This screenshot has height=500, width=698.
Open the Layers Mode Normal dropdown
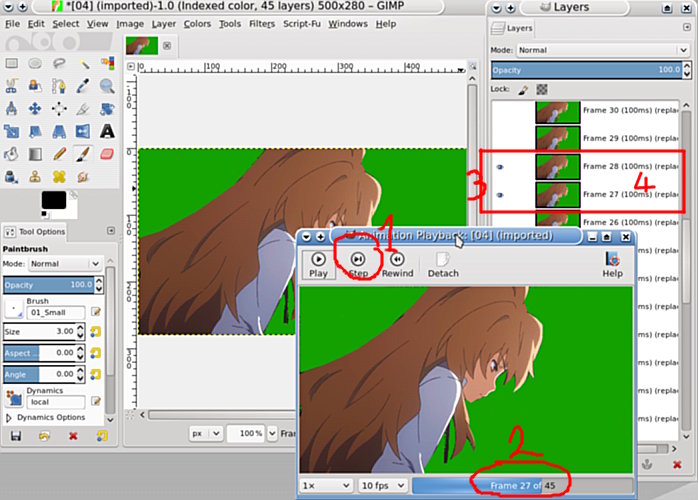pyautogui.click(x=603, y=50)
